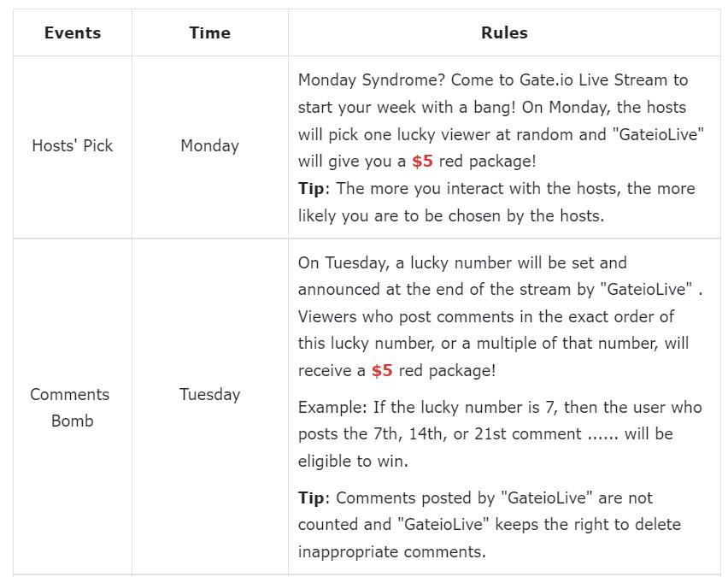Click the bold Tip label about deleted comments

(312, 498)
